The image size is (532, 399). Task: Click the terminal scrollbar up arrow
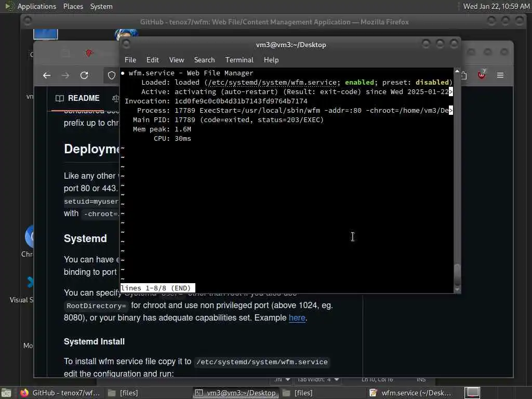[x=457, y=71]
